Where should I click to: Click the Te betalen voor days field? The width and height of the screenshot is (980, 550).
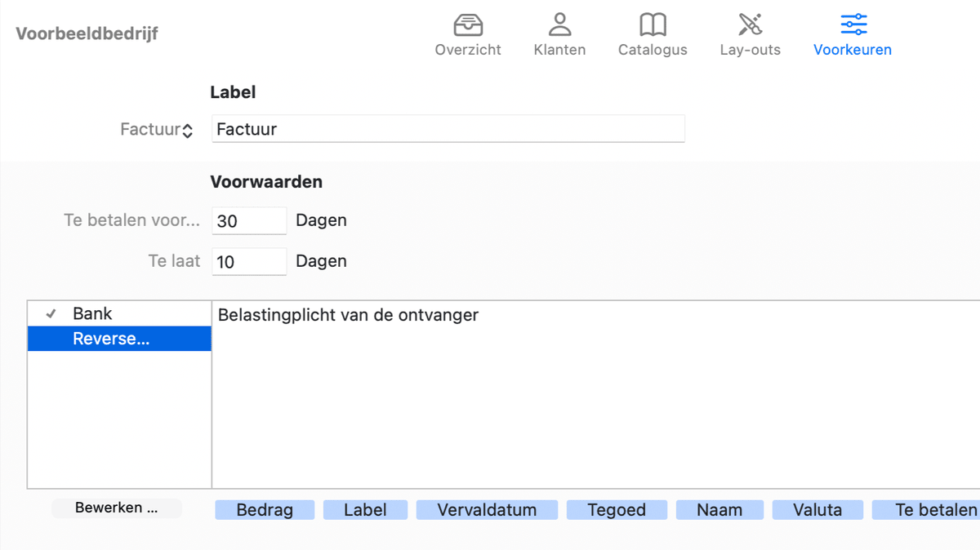click(x=249, y=220)
